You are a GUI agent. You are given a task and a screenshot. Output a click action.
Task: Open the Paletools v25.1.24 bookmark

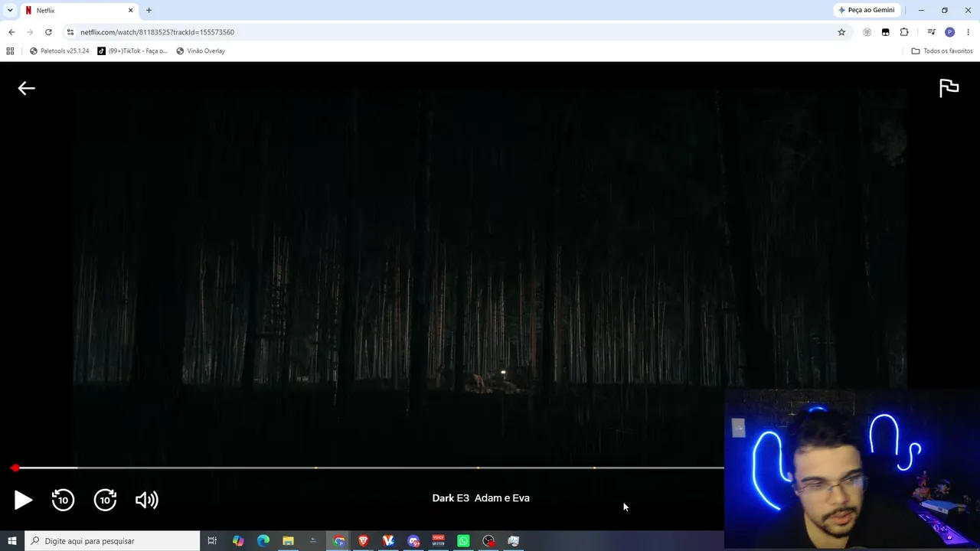(x=60, y=51)
